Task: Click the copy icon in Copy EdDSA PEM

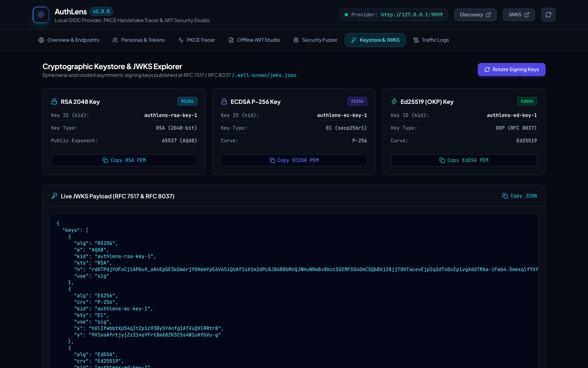Action: click(442, 160)
